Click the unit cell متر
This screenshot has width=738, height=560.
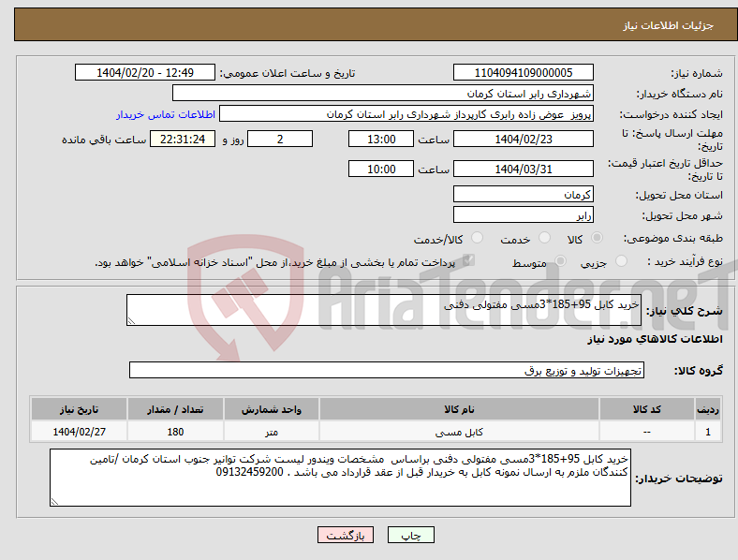pos(272,432)
